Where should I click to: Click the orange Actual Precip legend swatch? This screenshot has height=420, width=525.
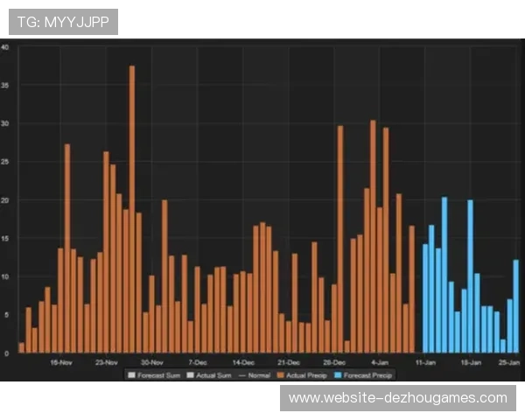tap(279, 375)
